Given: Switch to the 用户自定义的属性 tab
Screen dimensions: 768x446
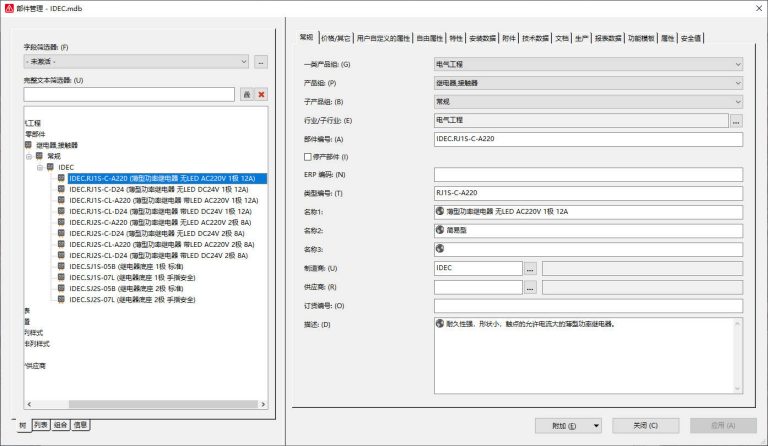Looking at the screenshot, I should point(383,38).
